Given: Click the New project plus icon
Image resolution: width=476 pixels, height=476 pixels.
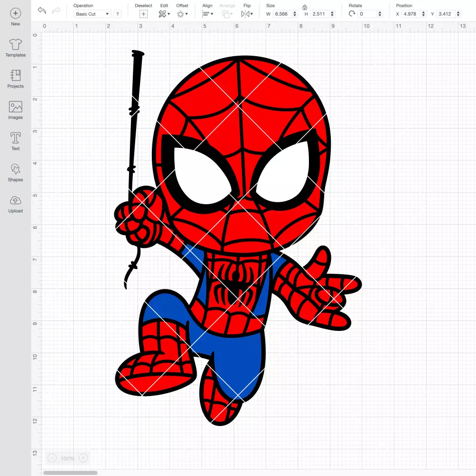Looking at the screenshot, I should [x=16, y=13].
